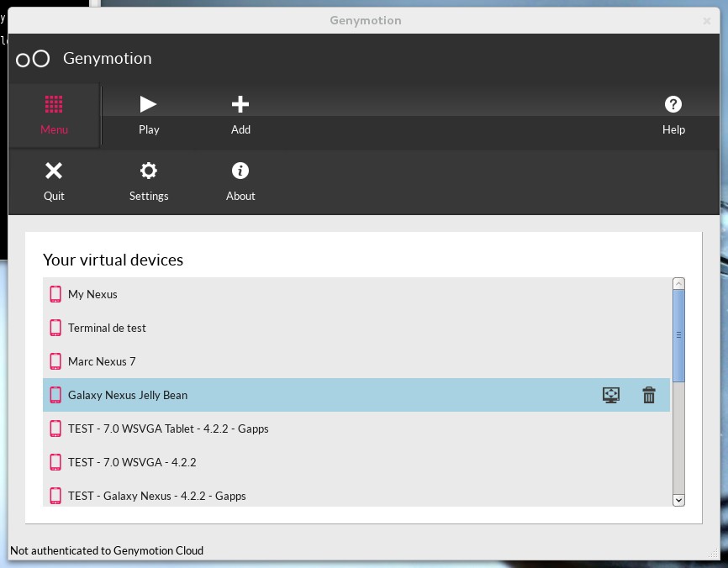The width and height of the screenshot is (728, 568).
Task: Delete Galaxy Nexus Jelly Bean via trash icon
Action: click(649, 395)
